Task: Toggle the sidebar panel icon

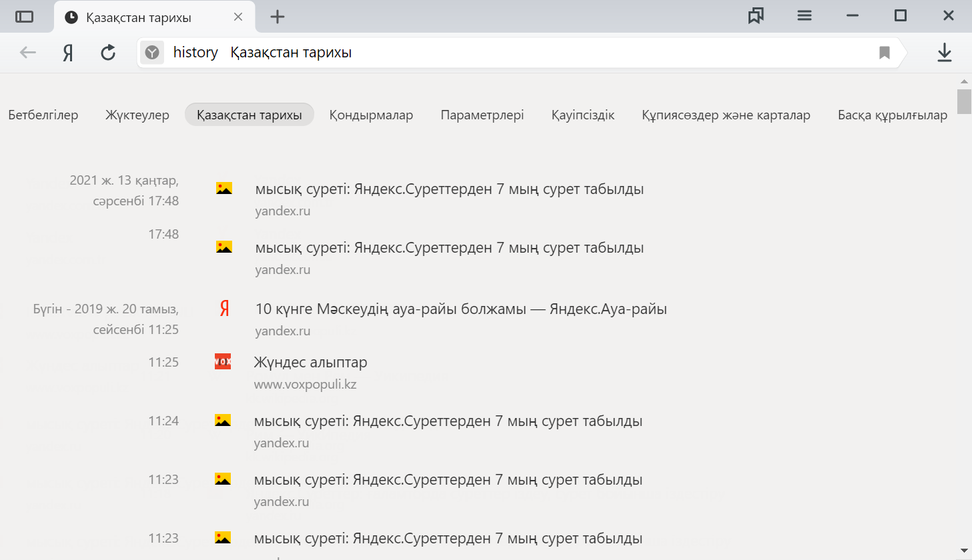Action: point(24,17)
